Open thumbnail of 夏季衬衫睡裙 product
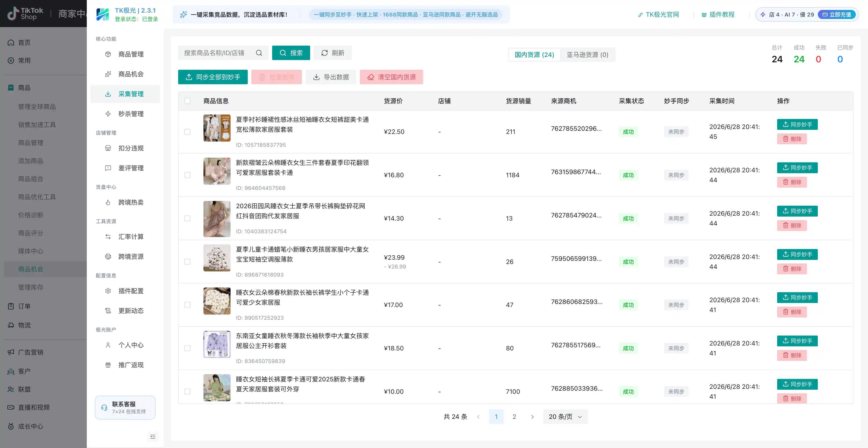The image size is (868, 448). tap(217, 128)
